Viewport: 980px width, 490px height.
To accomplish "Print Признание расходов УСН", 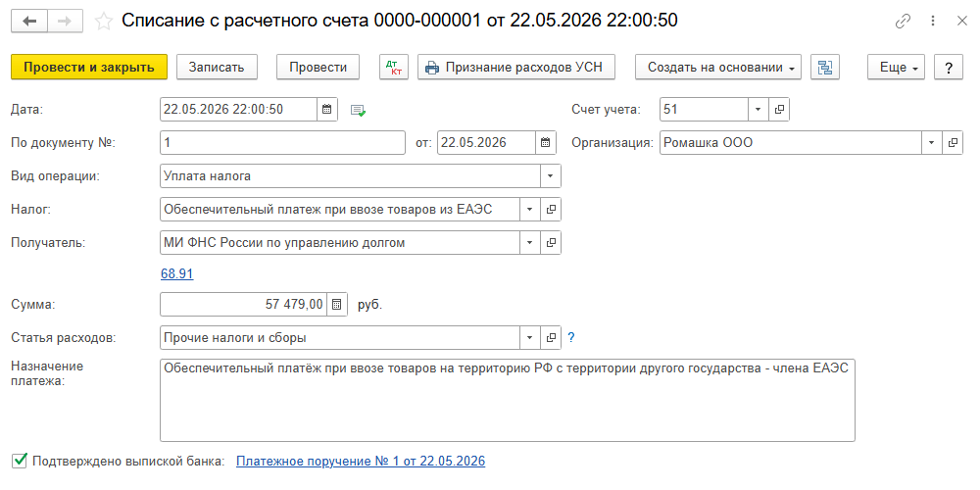I will click(x=516, y=67).
